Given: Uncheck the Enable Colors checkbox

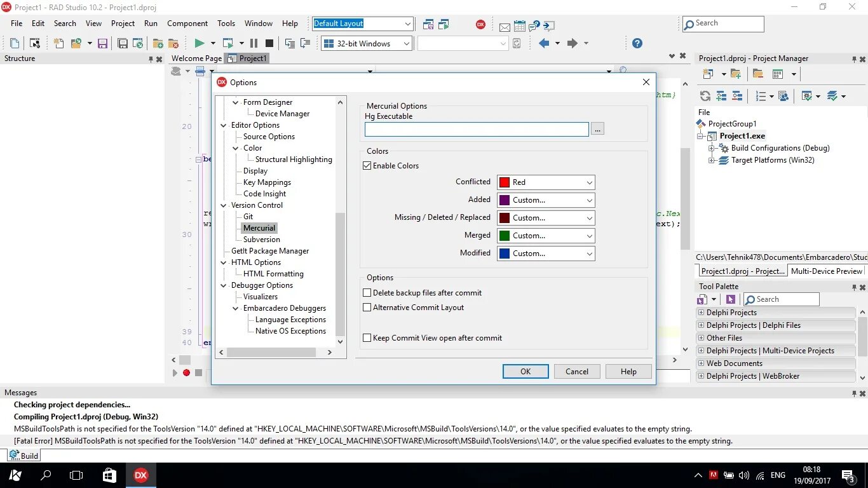Looking at the screenshot, I should click(367, 166).
